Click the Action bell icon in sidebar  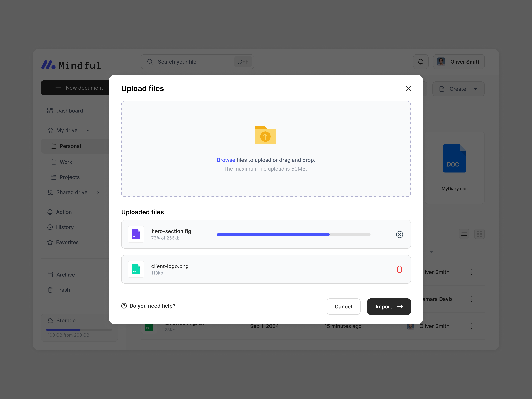click(50, 212)
